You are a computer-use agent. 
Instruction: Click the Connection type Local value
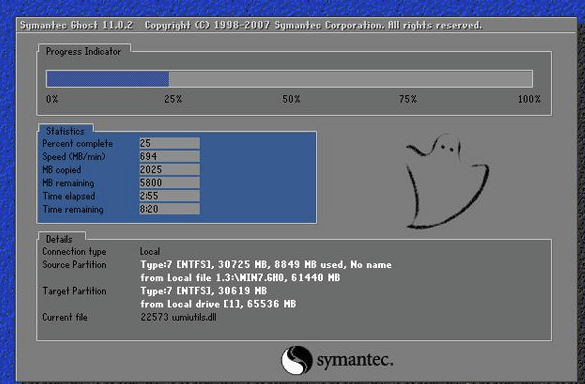[x=150, y=252]
